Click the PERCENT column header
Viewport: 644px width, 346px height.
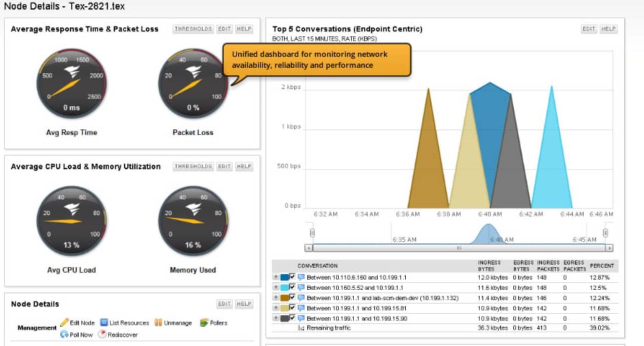pos(602,266)
